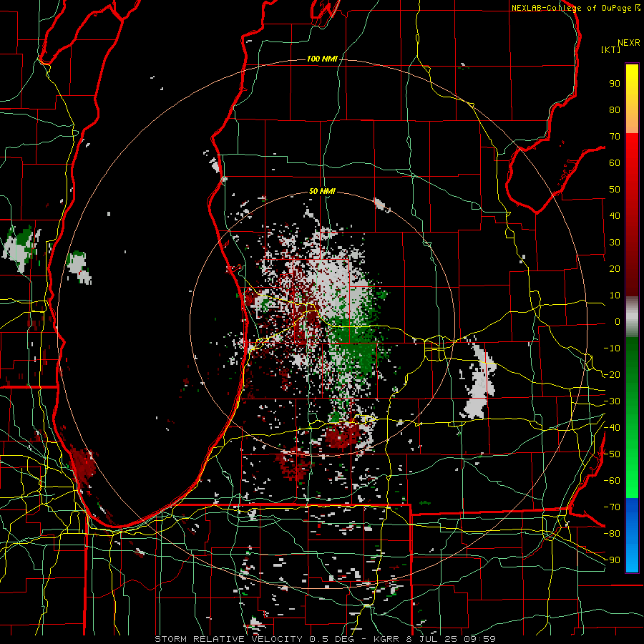Click the positive "50" scale value
This screenshot has width=644, height=644.
point(615,190)
